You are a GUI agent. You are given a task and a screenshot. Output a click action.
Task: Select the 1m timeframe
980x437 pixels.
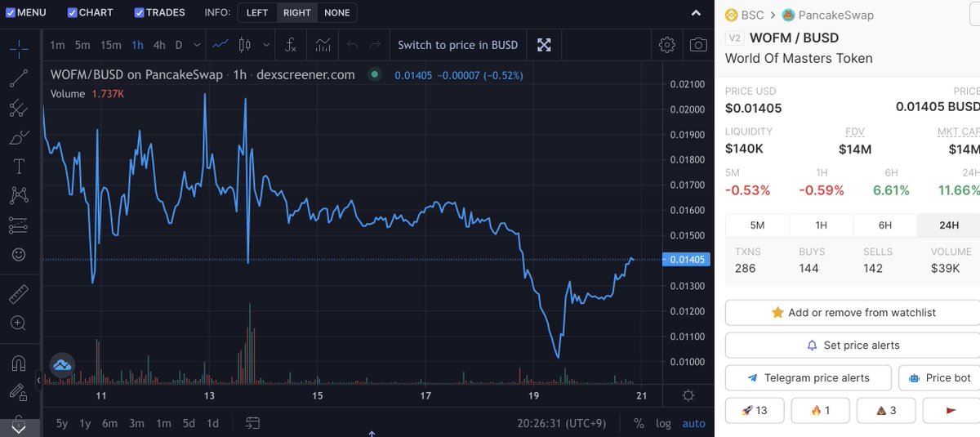tap(57, 45)
